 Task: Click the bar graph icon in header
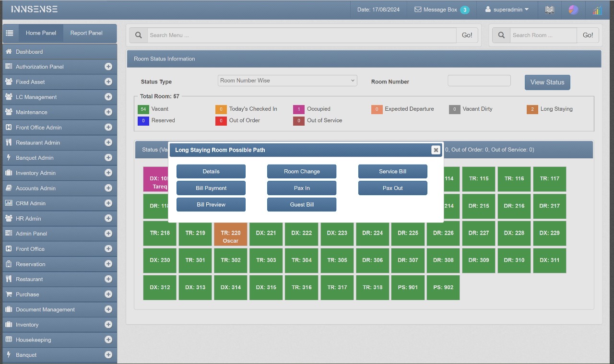pyautogui.click(x=597, y=10)
